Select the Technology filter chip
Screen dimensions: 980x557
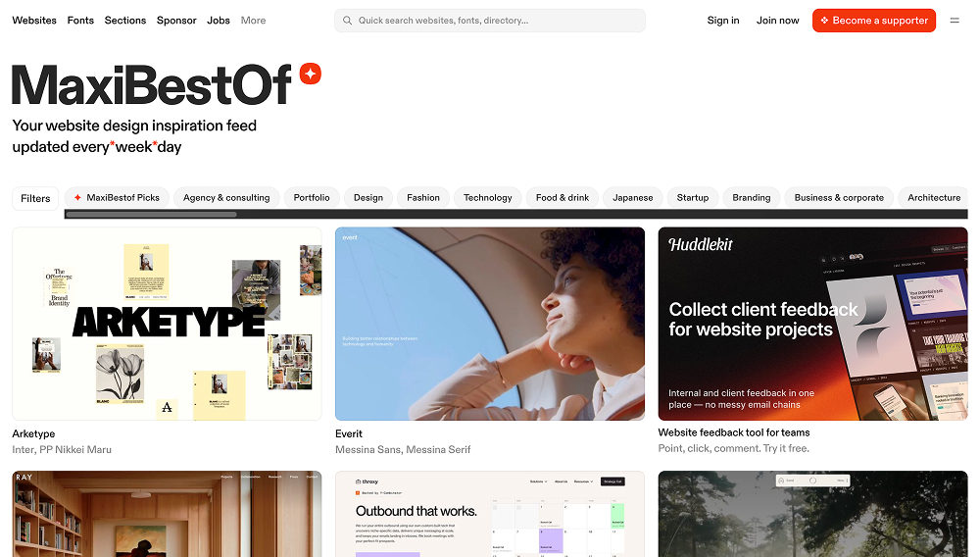[x=487, y=197]
